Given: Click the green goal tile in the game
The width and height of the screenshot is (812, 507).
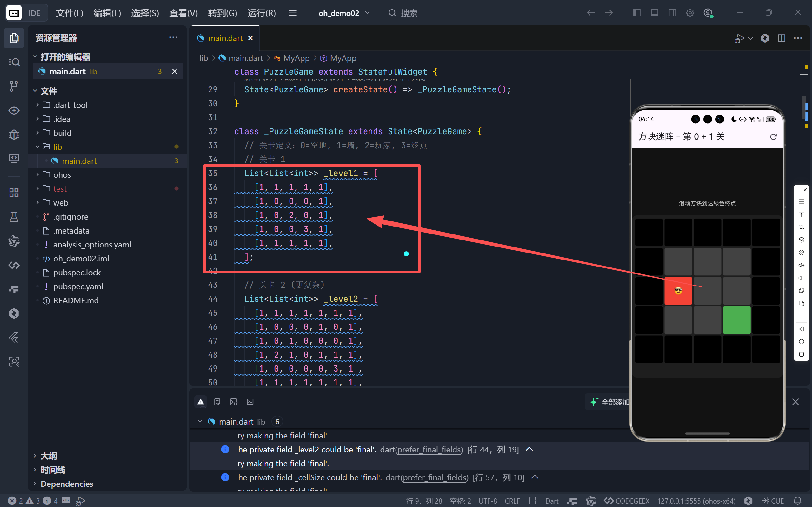Looking at the screenshot, I should pyautogui.click(x=736, y=320).
